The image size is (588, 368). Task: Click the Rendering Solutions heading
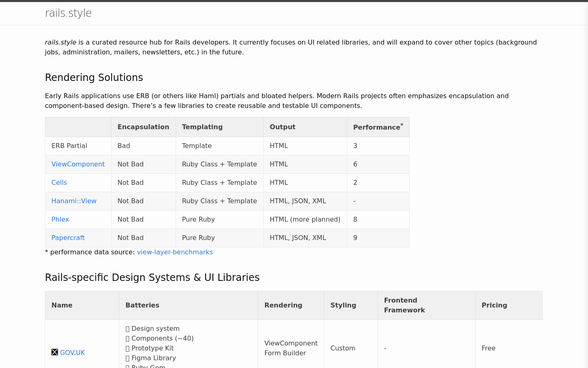[x=94, y=77]
